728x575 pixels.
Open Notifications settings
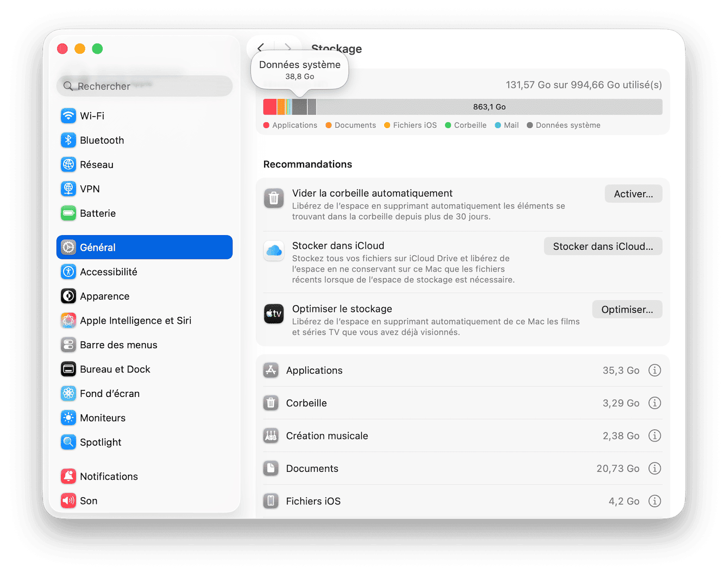pyautogui.click(x=109, y=476)
